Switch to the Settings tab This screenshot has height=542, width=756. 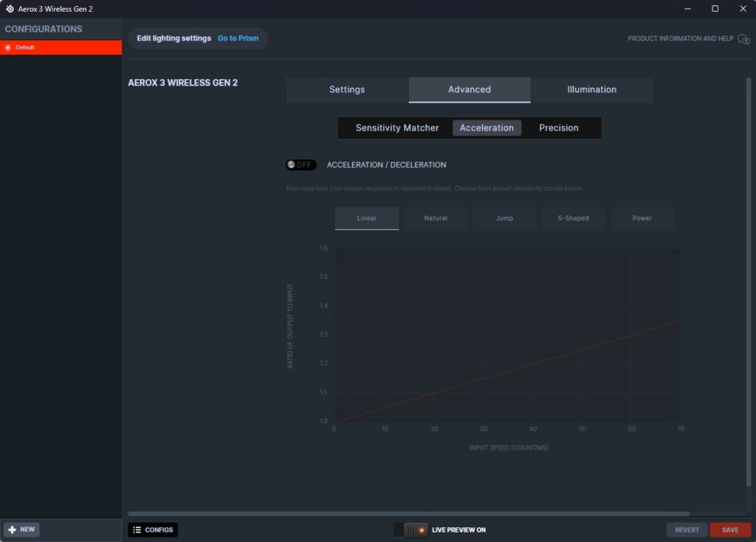click(347, 89)
